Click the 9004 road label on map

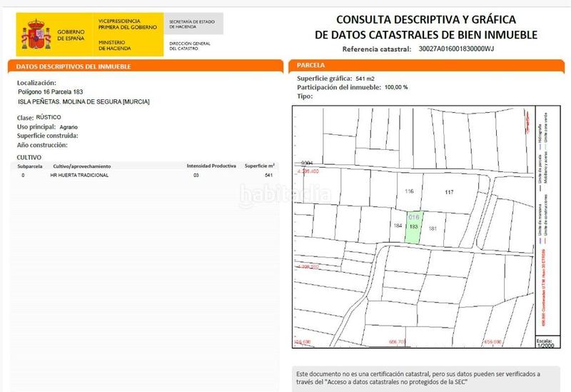tap(308, 163)
